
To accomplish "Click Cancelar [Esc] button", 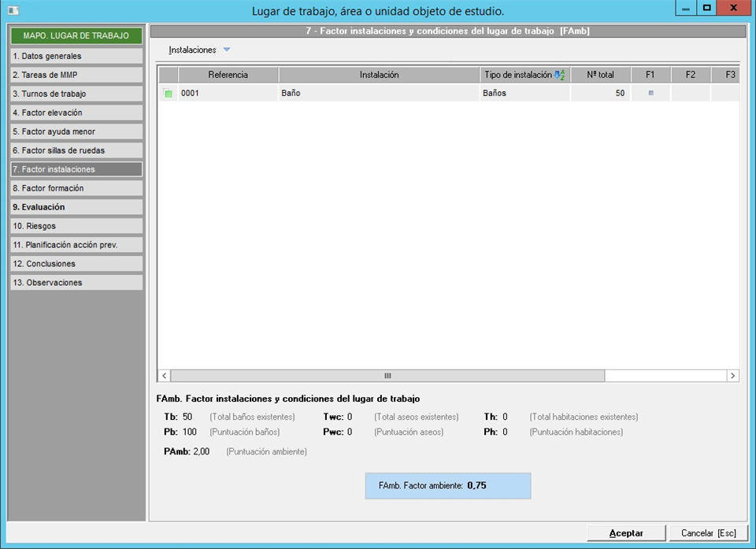I will [x=708, y=533].
